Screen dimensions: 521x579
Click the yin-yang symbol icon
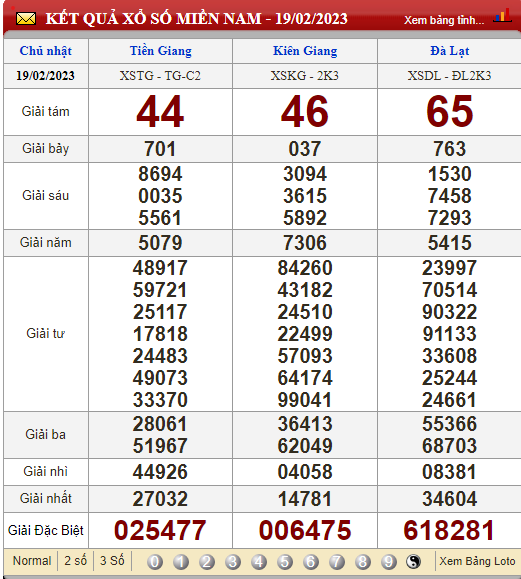tap(413, 562)
